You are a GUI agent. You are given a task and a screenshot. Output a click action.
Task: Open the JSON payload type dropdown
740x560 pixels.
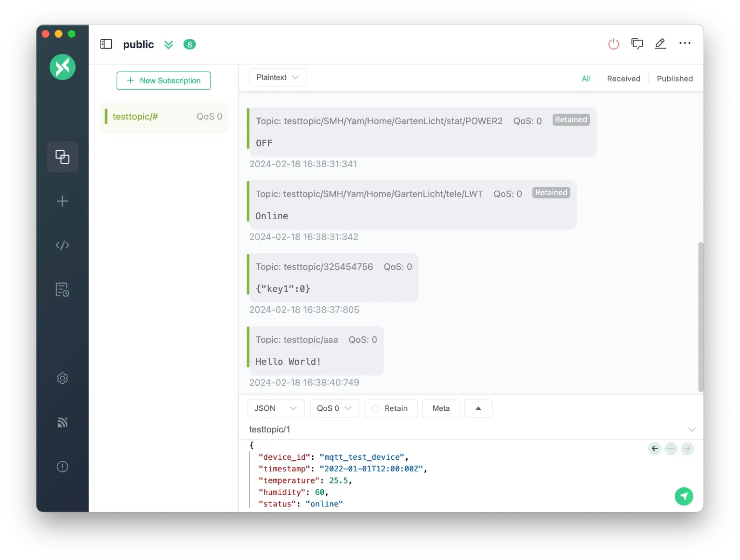(x=276, y=408)
